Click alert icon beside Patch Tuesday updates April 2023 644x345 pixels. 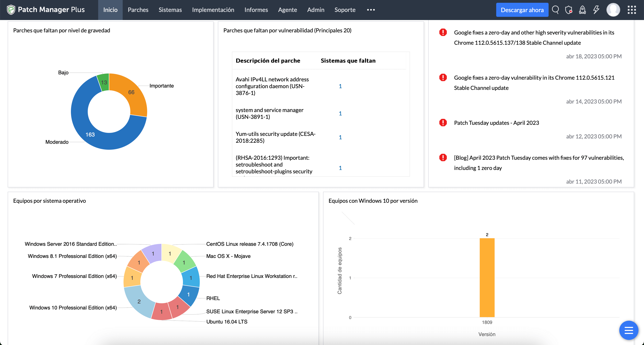[443, 122]
